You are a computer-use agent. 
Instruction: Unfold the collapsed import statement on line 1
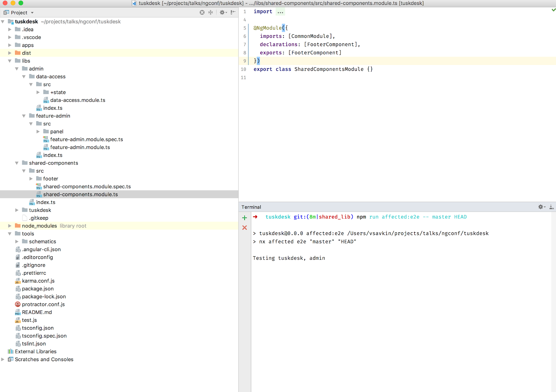[280, 11]
